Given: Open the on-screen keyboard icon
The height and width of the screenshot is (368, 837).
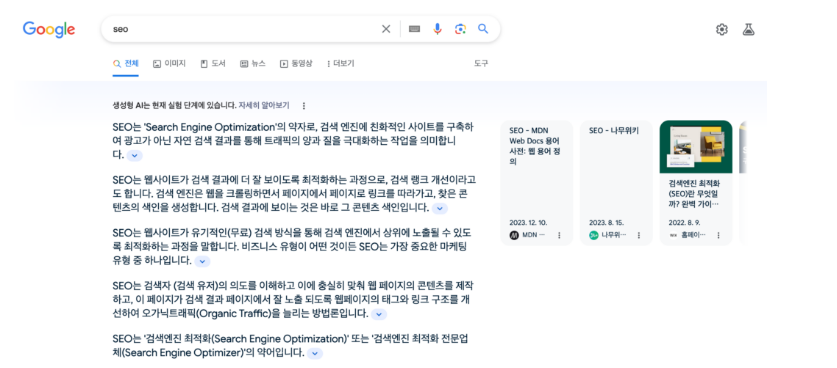Looking at the screenshot, I should [414, 29].
